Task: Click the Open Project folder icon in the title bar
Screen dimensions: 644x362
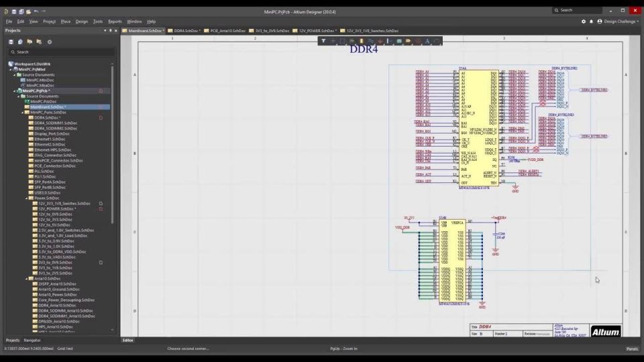Action: click(x=28, y=11)
